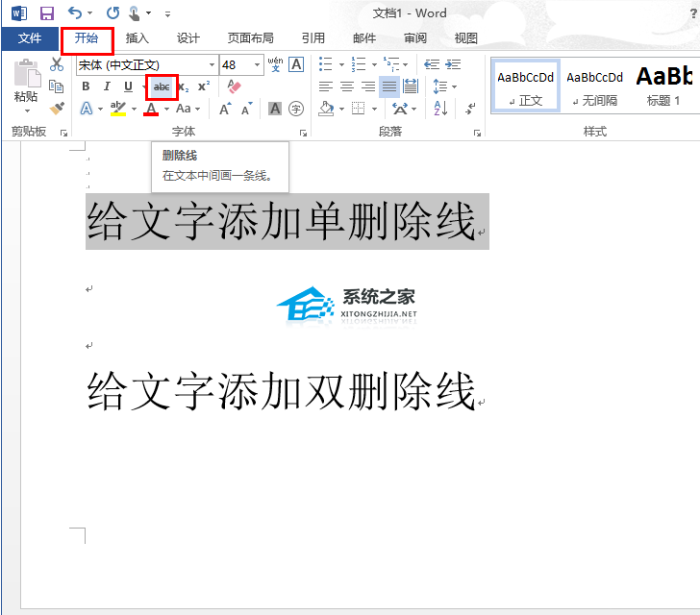Screen dimensions: 700x615
Task: Click the Shading paint bucket button
Action: [x=326, y=109]
